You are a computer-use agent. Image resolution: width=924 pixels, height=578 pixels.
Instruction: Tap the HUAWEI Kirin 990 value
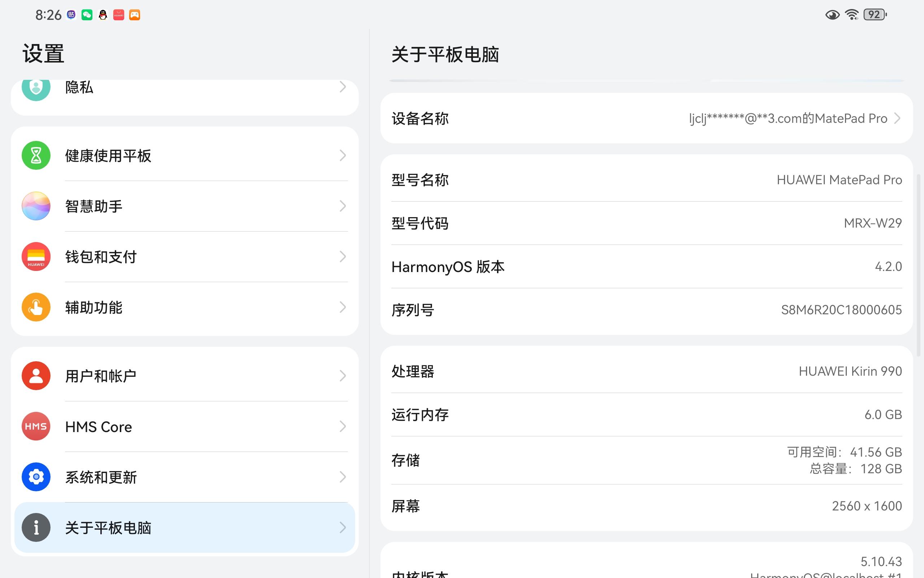[x=850, y=371]
